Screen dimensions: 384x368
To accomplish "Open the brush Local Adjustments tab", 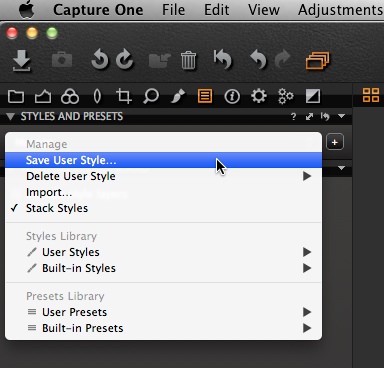I will coord(178,97).
